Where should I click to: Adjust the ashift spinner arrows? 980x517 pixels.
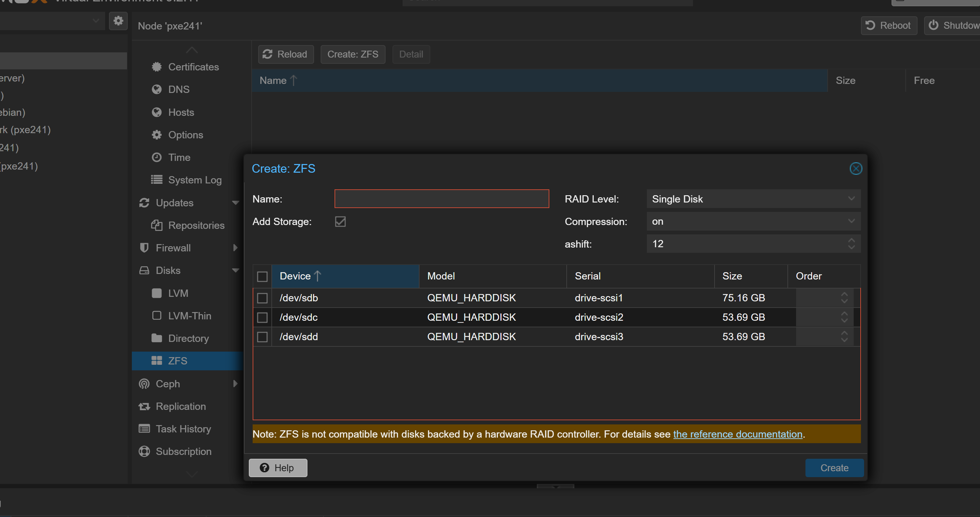click(851, 244)
